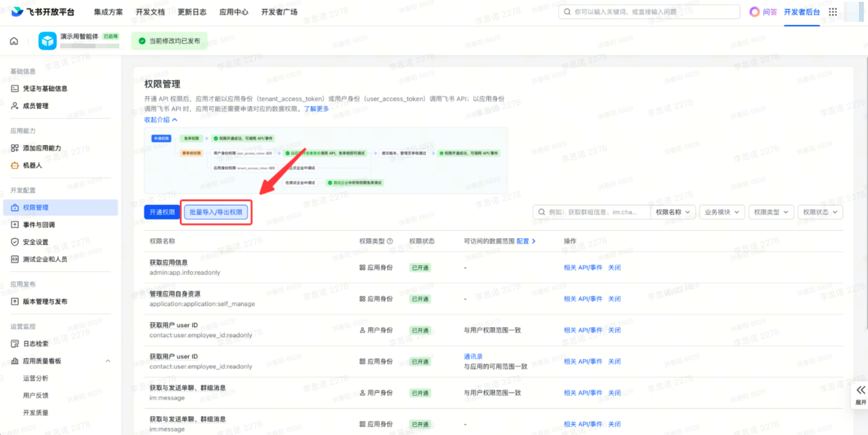Viewport: 868px width, 435px height.
Task: Click the 添加应用能力 grid icon
Action: (15, 148)
